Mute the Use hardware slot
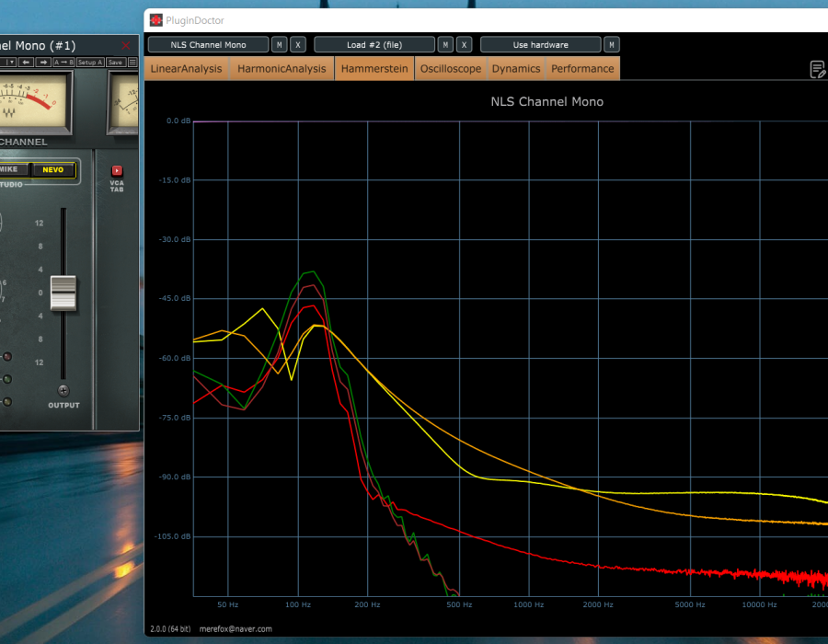The width and height of the screenshot is (828, 644). coord(612,45)
